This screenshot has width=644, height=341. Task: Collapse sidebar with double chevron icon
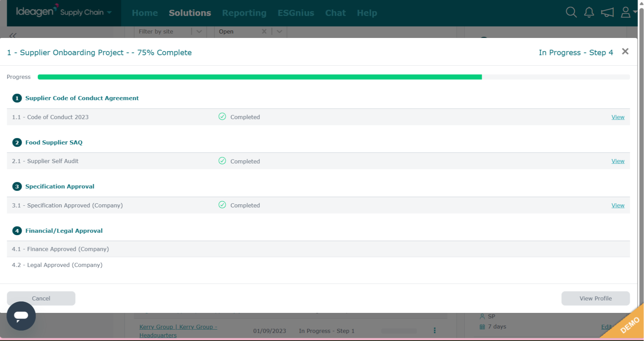[13, 35]
